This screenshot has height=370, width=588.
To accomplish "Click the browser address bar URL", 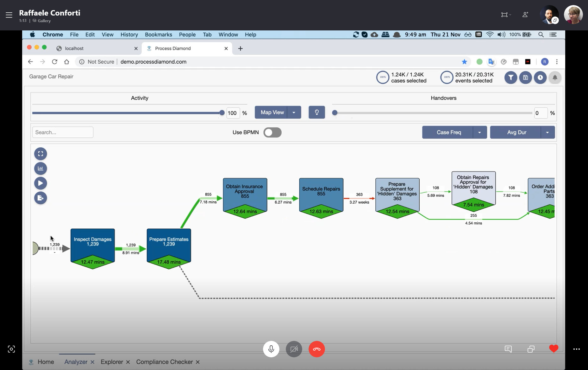I will click(x=153, y=62).
